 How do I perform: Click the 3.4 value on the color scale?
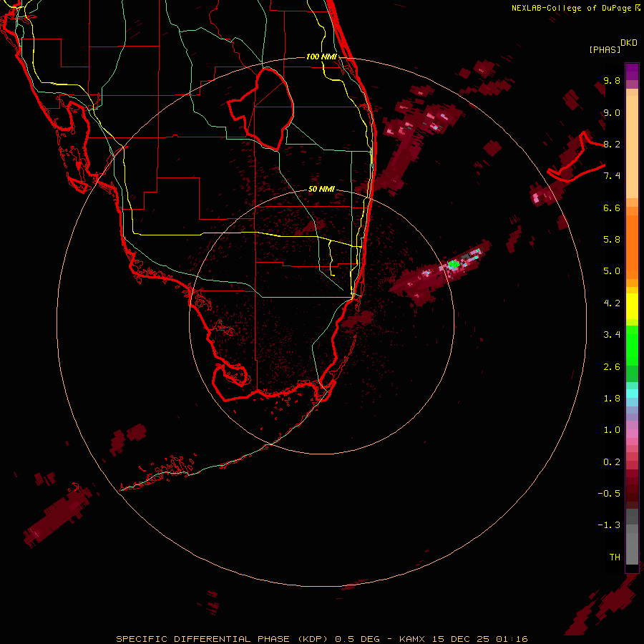click(612, 335)
